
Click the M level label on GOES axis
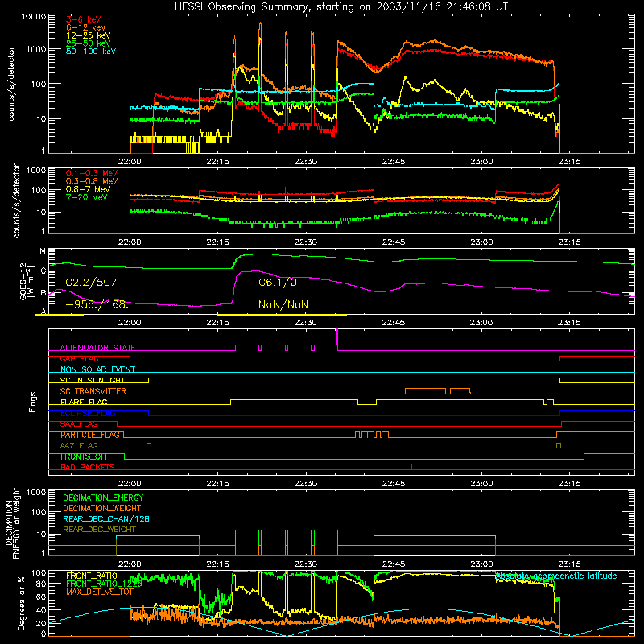(x=43, y=251)
